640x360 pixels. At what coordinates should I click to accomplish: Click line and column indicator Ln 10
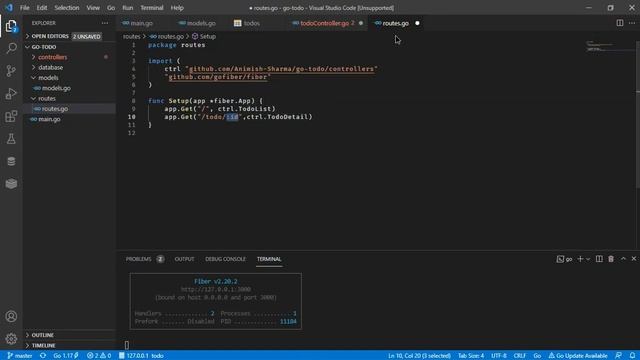[419, 356]
